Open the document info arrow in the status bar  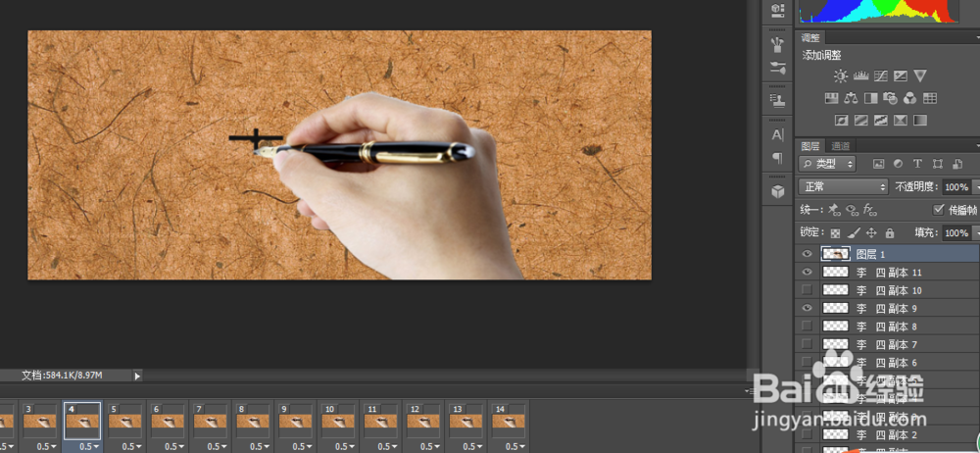coord(137,377)
